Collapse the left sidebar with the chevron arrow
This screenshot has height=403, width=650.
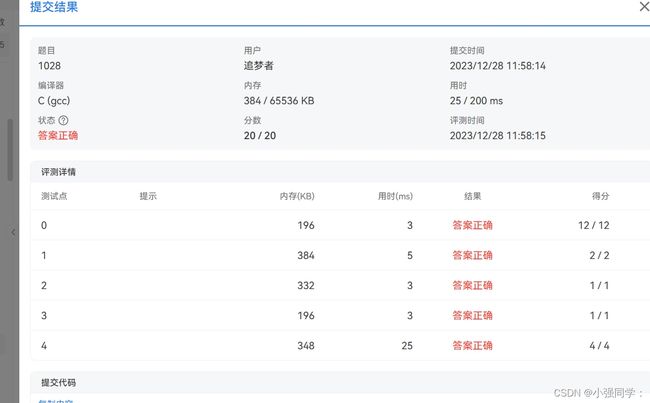13,232
